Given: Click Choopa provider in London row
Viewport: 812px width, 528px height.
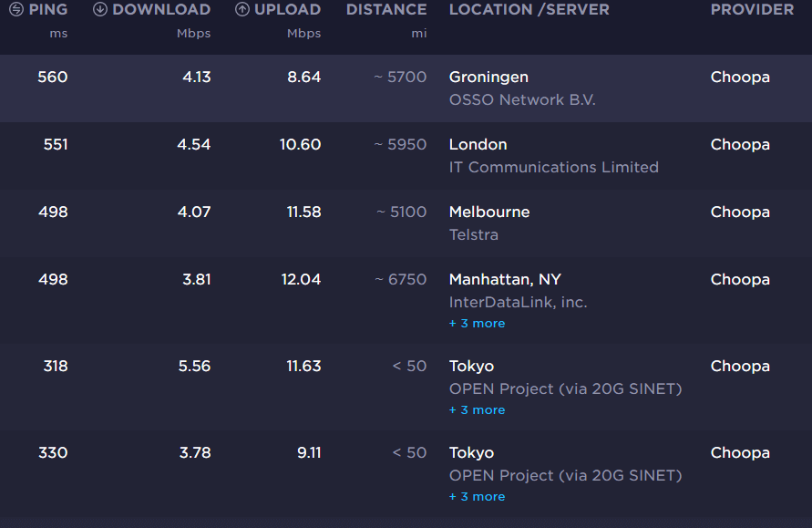Looking at the screenshot, I should (x=740, y=145).
